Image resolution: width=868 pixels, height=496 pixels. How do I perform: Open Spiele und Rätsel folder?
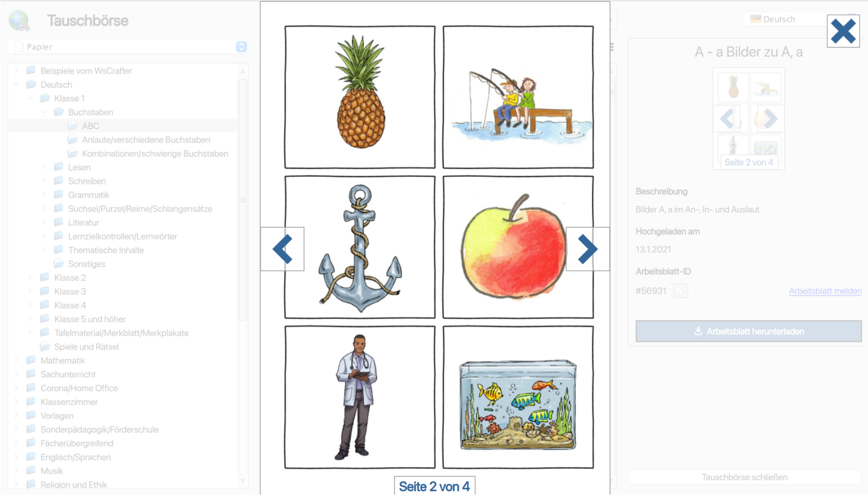coord(86,347)
